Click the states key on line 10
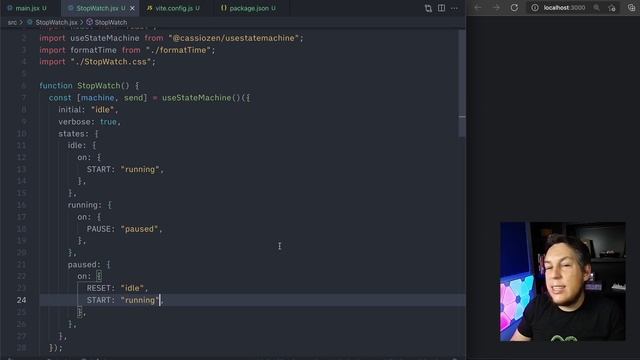This screenshot has height=360, width=640. click(72, 133)
